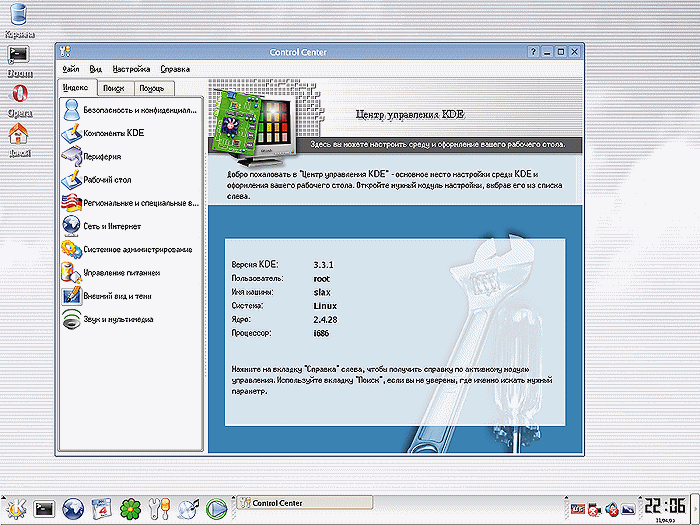This screenshot has height=525, width=700.
Task: Click the green play media icon
Action: pos(217,508)
